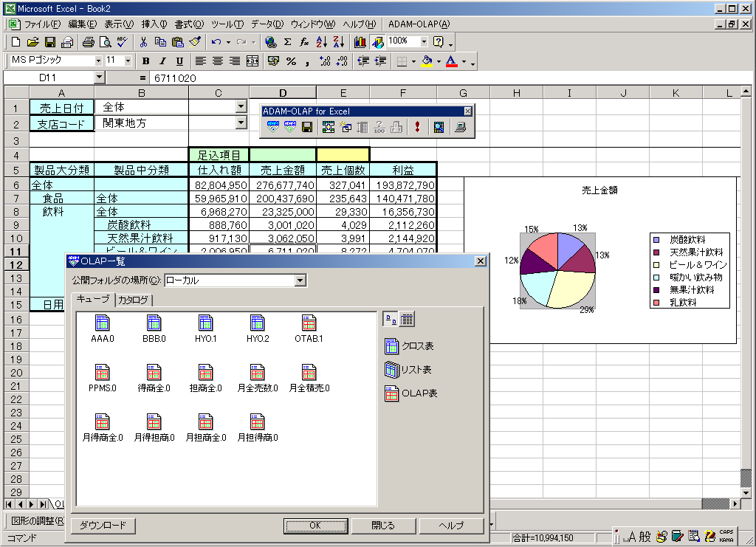Click the first ADAM logo icon in ADAM-OLAP toolbar
The image size is (756, 547).
pyautogui.click(x=272, y=127)
